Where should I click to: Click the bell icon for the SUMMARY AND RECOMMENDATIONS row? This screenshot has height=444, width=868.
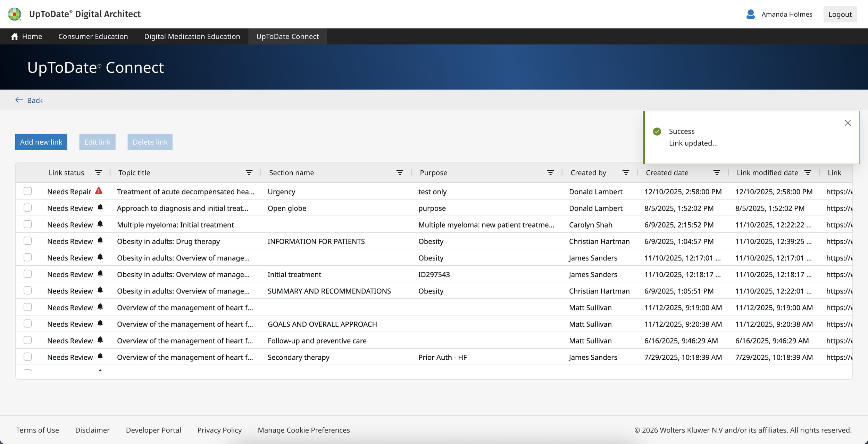tap(100, 290)
